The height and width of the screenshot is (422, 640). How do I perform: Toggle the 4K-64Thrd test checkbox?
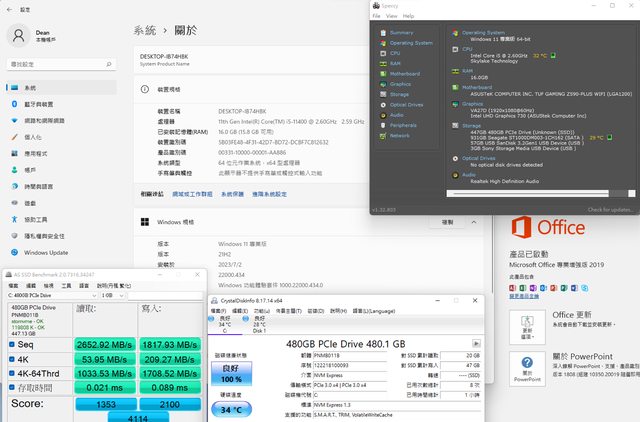click(x=14, y=374)
